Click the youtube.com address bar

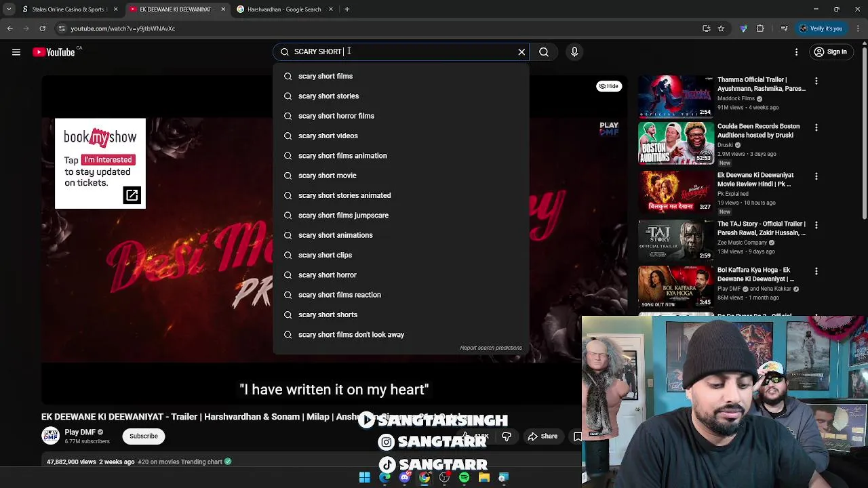point(380,28)
